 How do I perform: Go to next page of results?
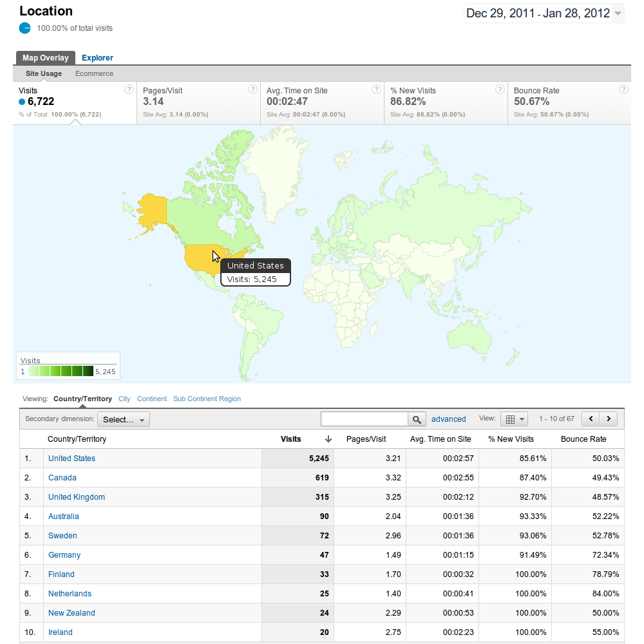pyautogui.click(x=609, y=419)
